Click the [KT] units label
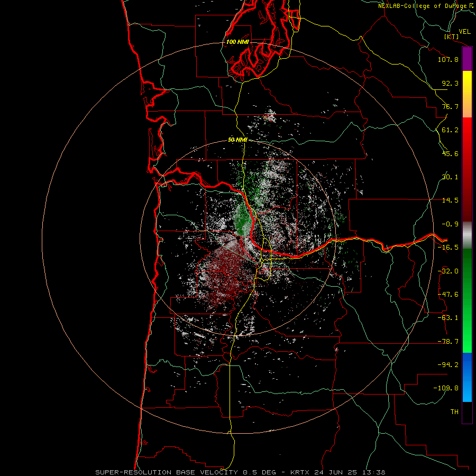 pyautogui.click(x=451, y=36)
